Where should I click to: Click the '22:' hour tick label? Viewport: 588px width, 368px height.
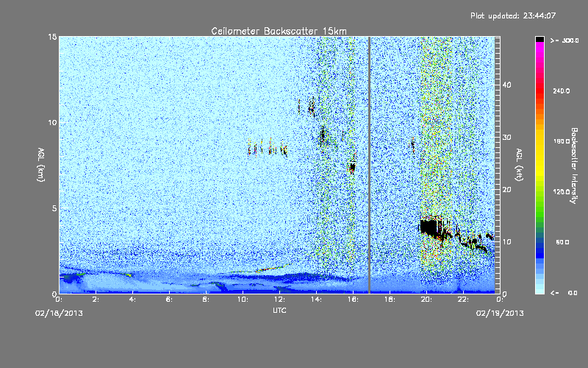[x=463, y=300]
